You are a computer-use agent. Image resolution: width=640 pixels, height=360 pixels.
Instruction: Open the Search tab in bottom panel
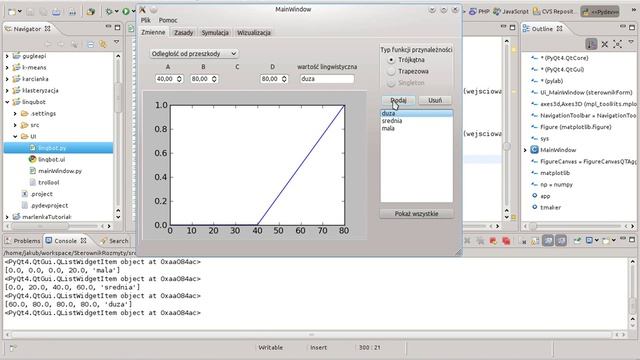114,241
